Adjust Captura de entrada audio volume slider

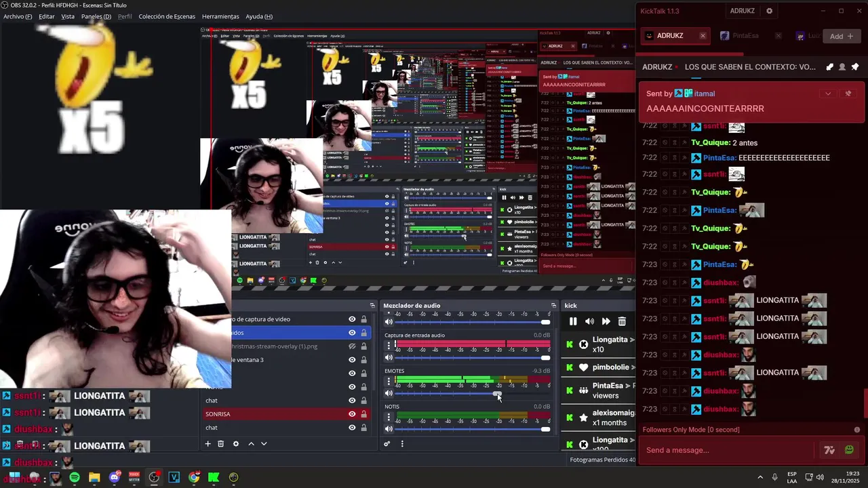coord(473,357)
